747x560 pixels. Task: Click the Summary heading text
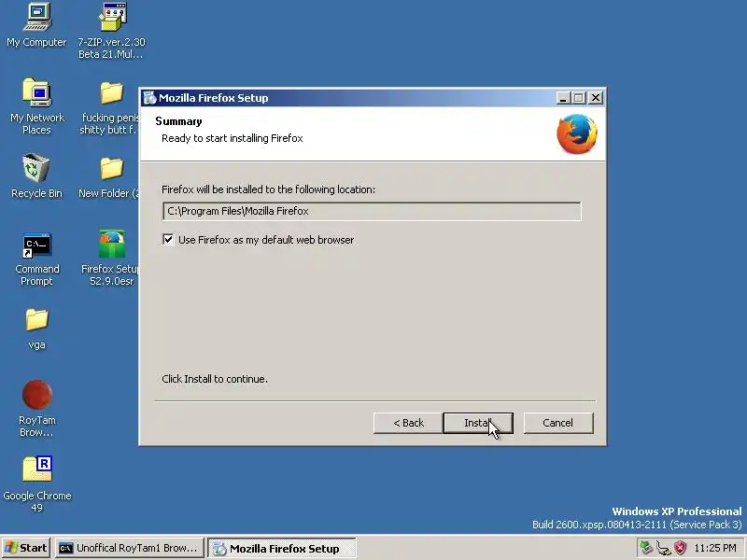[178, 121]
